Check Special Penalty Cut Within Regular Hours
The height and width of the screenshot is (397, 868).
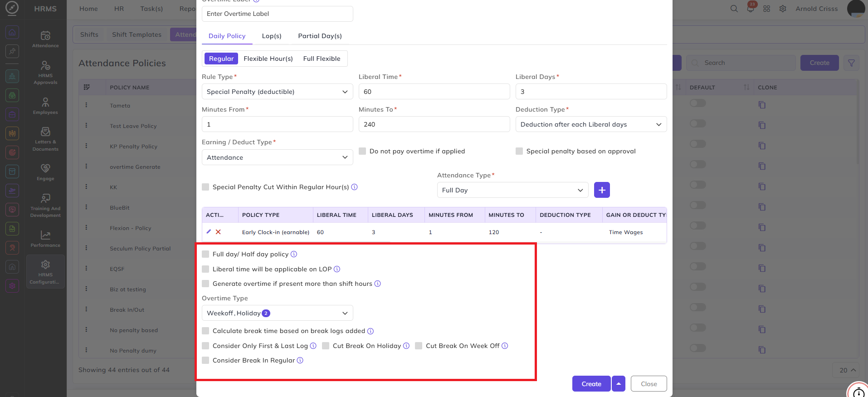click(205, 187)
